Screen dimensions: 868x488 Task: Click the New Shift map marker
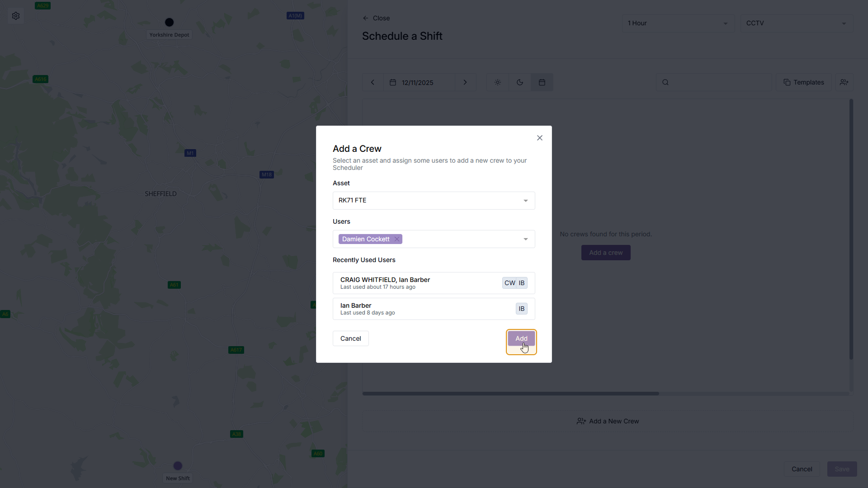coord(178,466)
